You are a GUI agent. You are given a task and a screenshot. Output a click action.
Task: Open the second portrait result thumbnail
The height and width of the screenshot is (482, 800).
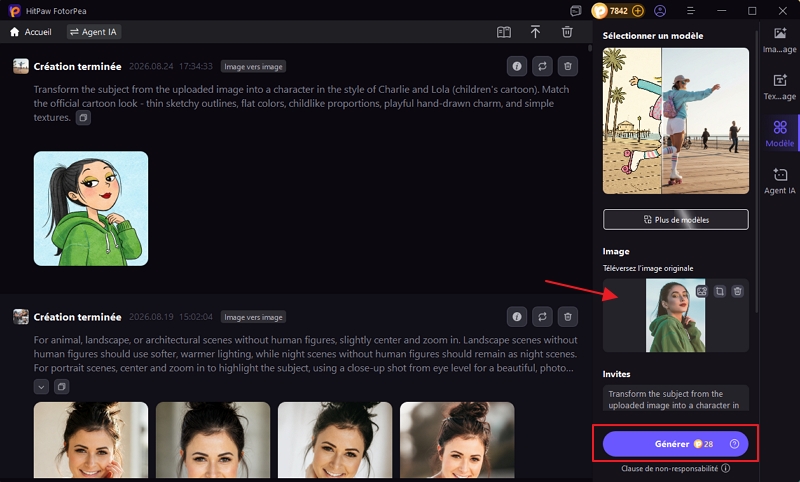click(213, 440)
